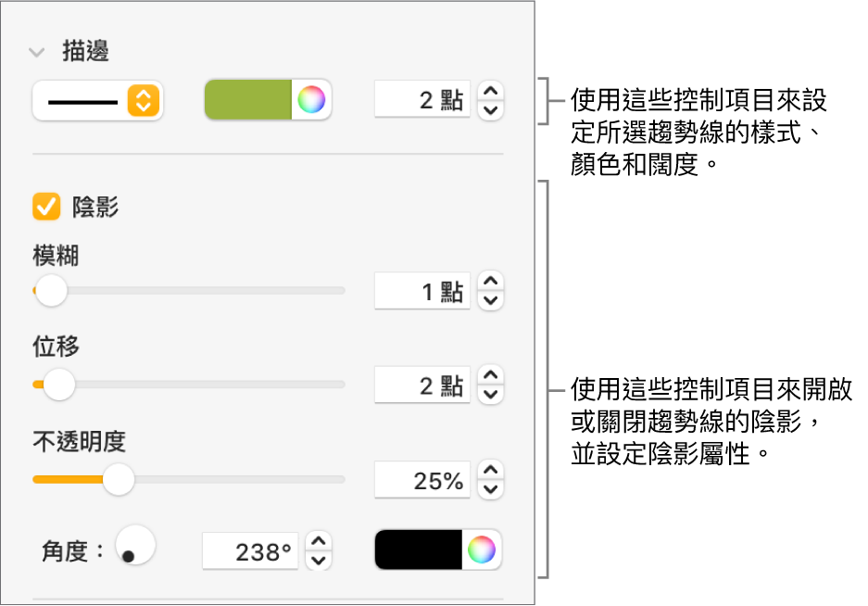
Task: Open the stroke line style dropdown
Action: 97,101
